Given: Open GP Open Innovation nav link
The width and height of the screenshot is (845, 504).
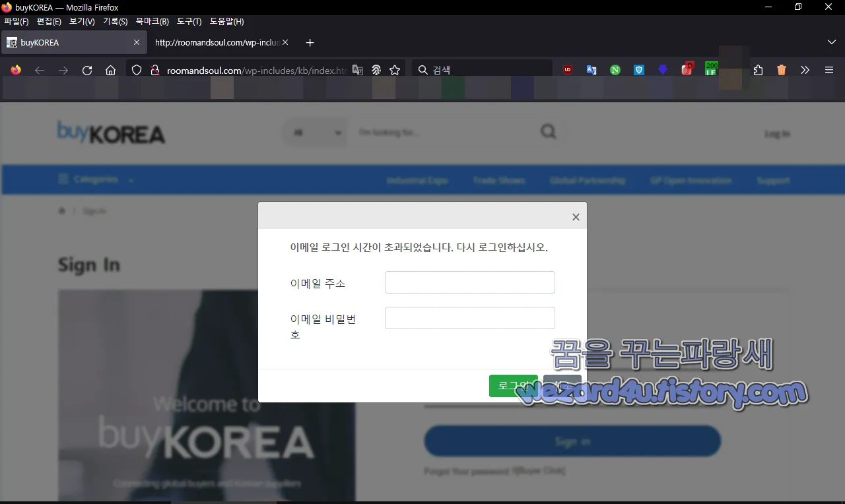Looking at the screenshot, I should coord(691,181).
